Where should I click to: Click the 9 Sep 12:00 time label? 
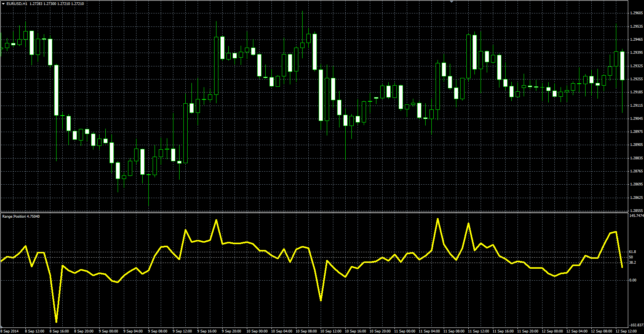click(x=182, y=331)
